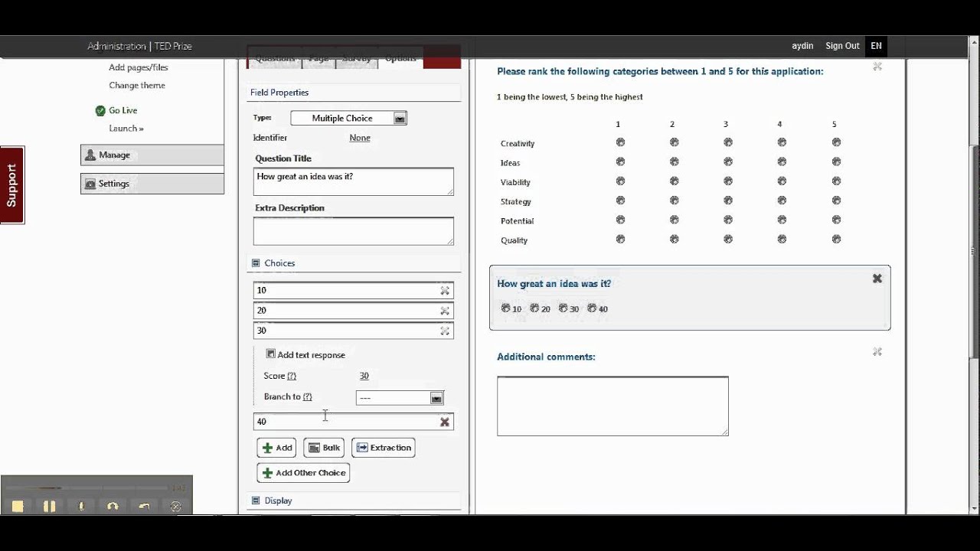Click the aydin username link
This screenshot has width=980, height=551.
(x=802, y=46)
